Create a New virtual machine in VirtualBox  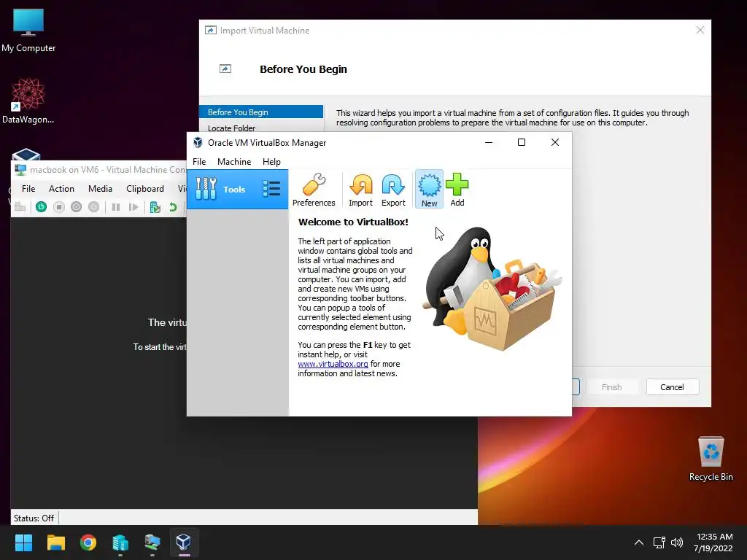coord(429,190)
